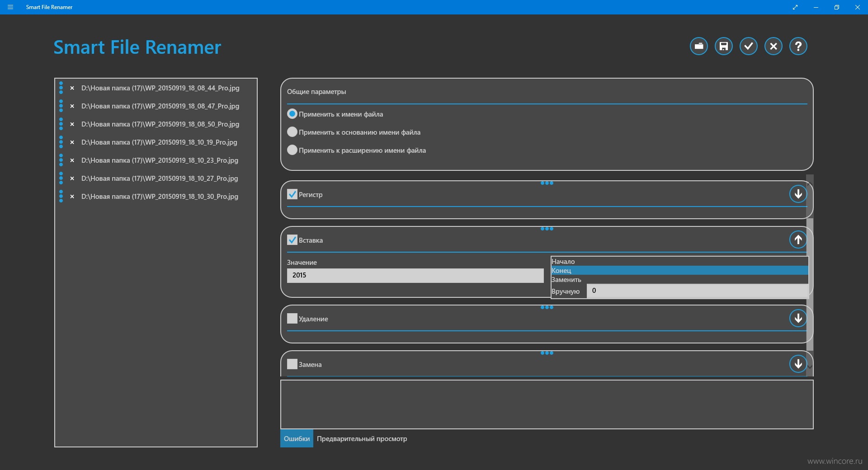Toggle full screen arrow in title bar
Image resolution: width=868 pixels, height=470 pixels.
pos(795,7)
